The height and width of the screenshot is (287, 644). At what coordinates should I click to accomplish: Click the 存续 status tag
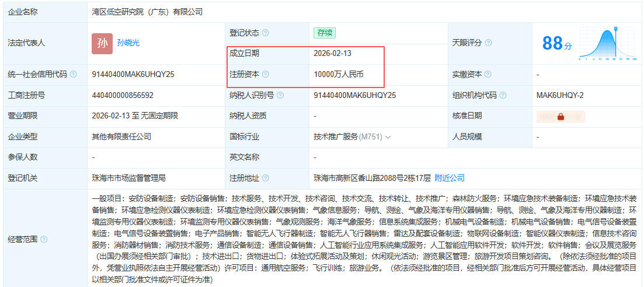325,33
